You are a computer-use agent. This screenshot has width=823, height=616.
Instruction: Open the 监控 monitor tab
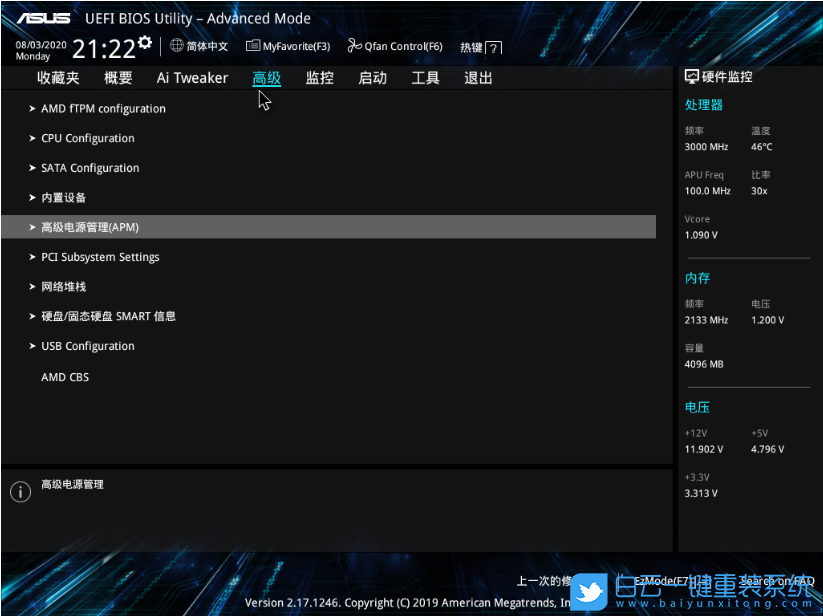[x=319, y=78]
